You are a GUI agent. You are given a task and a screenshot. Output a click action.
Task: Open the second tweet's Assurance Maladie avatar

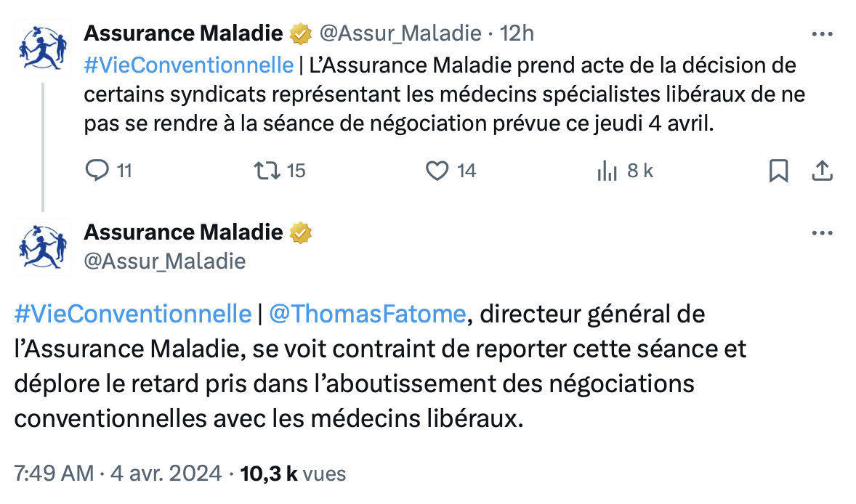pyautogui.click(x=43, y=247)
